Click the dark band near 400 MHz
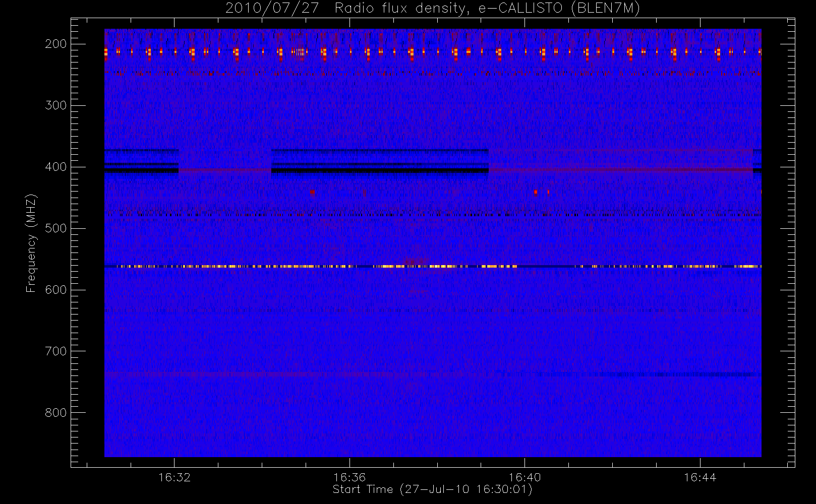 pyautogui.click(x=380, y=171)
